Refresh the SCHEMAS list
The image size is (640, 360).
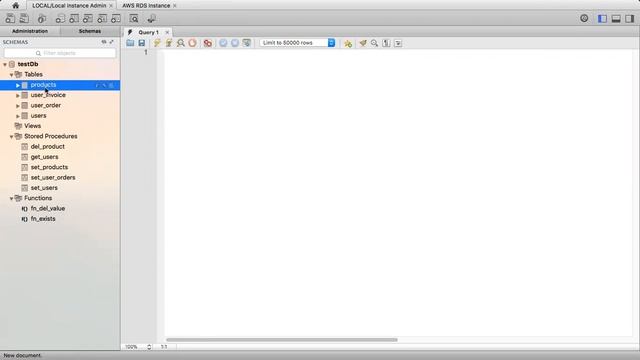click(x=104, y=42)
